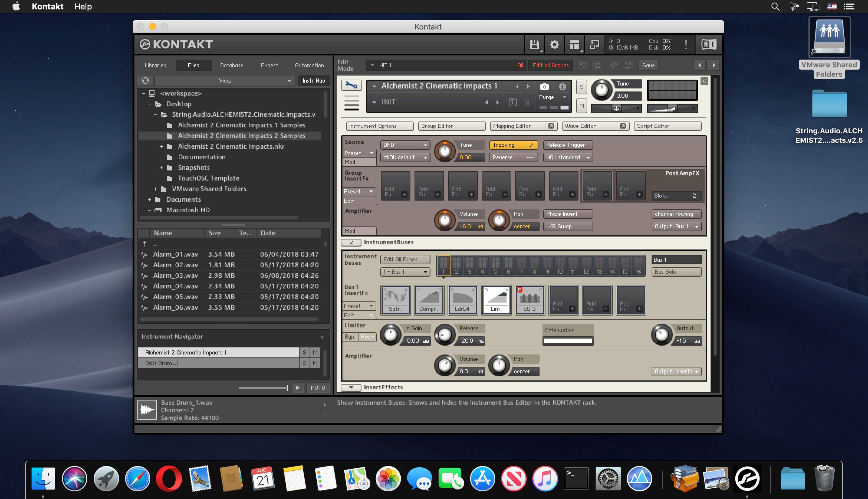868x499 pixels.
Task: Open the Group Editor
Action: coord(451,126)
